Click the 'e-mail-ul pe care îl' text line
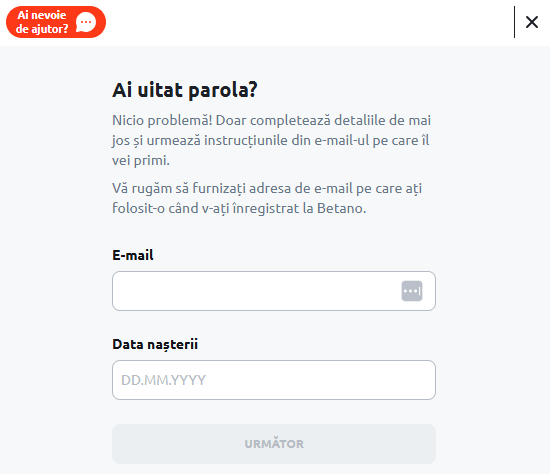The image size is (550, 474). pos(372,140)
